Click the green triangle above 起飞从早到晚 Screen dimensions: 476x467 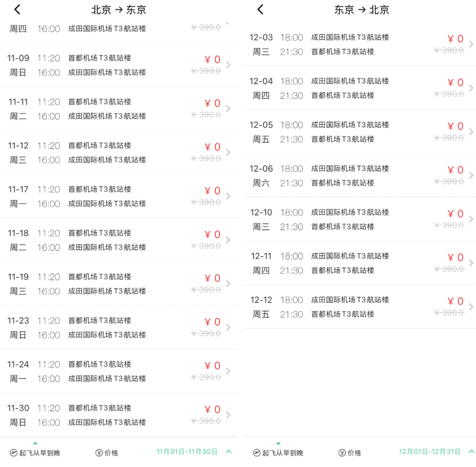[35, 444]
